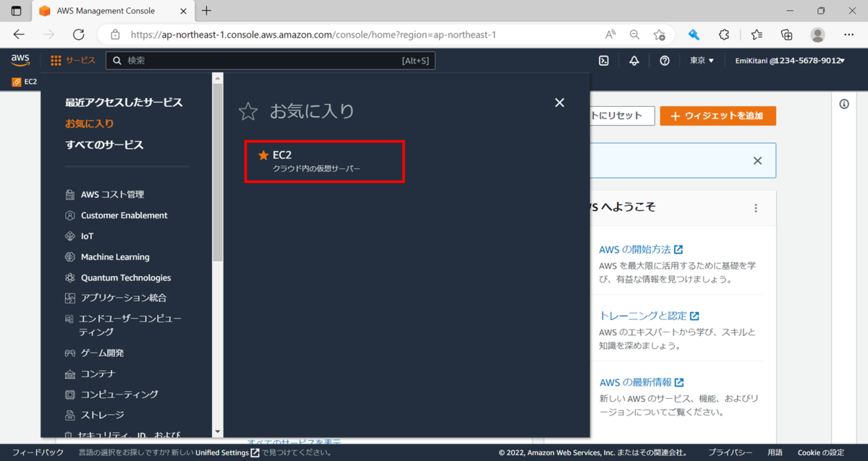Image resolution: width=868 pixels, height=461 pixels.
Task: Add page to browser favorites star
Action: pyautogui.click(x=659, y=35)
